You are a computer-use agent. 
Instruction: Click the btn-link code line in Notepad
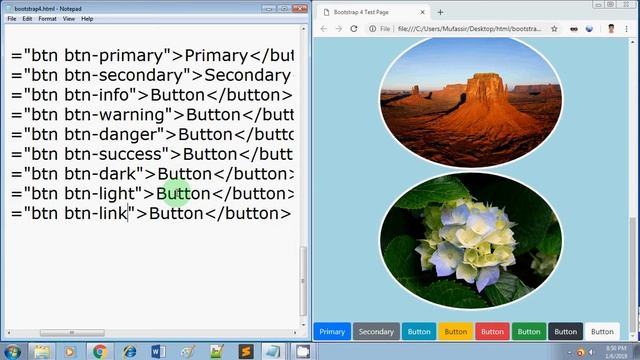click(151, 213)
